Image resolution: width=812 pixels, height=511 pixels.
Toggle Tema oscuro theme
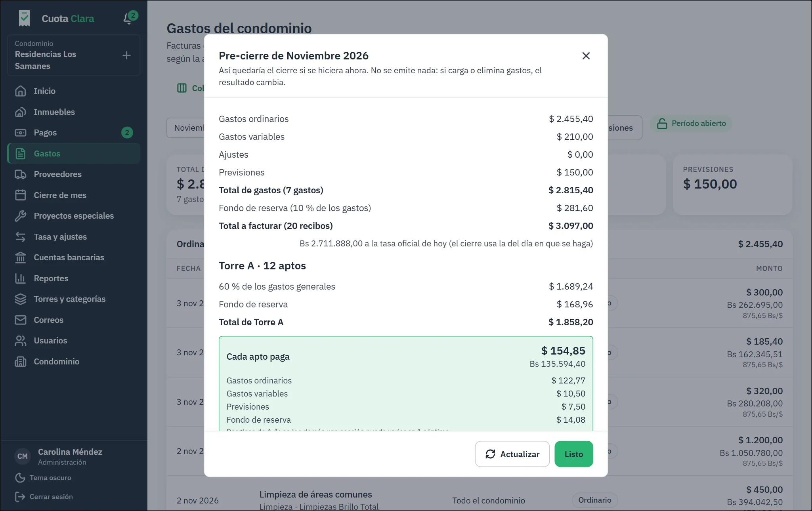click(43, 477)
